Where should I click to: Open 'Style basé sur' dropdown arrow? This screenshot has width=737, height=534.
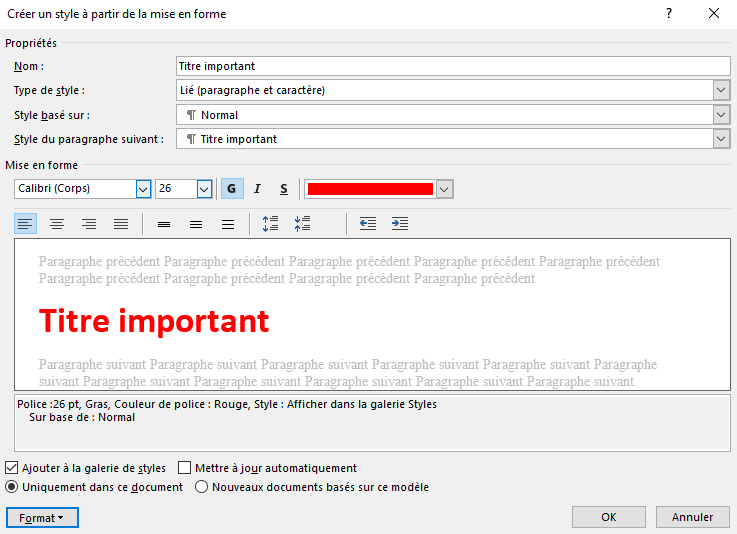721,115
